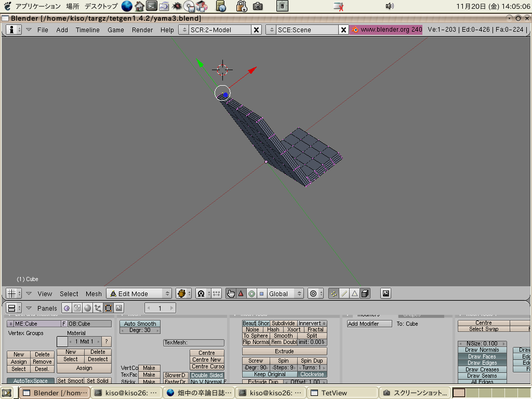Viewport: 532px width, 399px height.
Task: Switch to face select mode
Action: pyautogui.click(x=354, y=294)
